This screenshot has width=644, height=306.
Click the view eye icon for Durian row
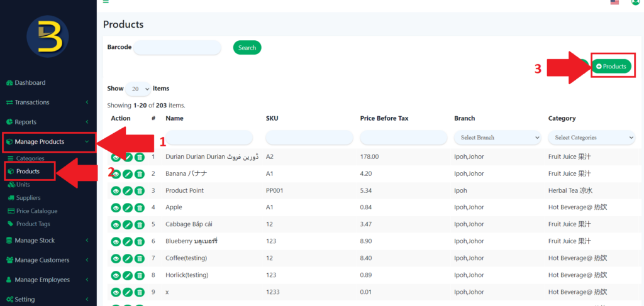coord(116,157)
